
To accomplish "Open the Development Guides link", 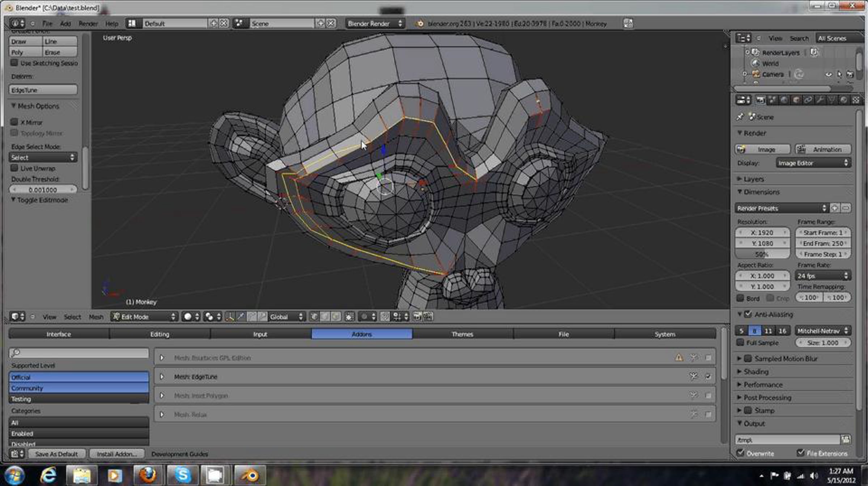I will [180, 454].
